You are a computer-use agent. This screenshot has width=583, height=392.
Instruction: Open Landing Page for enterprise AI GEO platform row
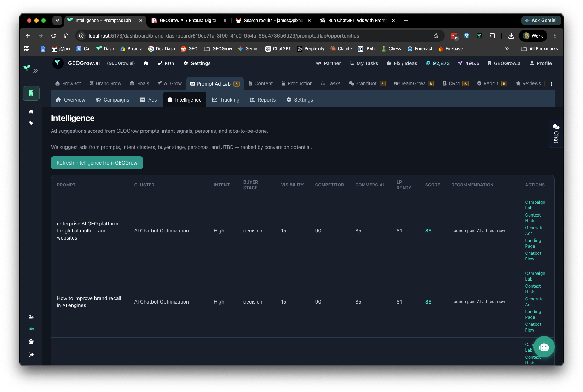533,243
